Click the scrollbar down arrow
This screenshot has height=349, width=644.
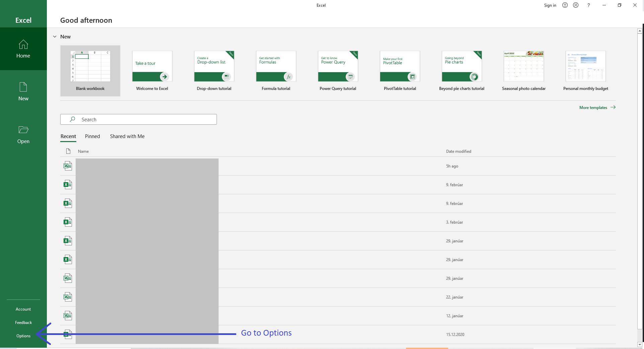pos(640,344)
